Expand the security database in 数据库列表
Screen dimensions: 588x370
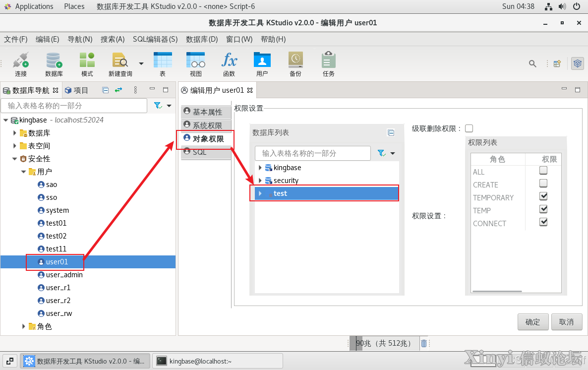tap(260, 181)
